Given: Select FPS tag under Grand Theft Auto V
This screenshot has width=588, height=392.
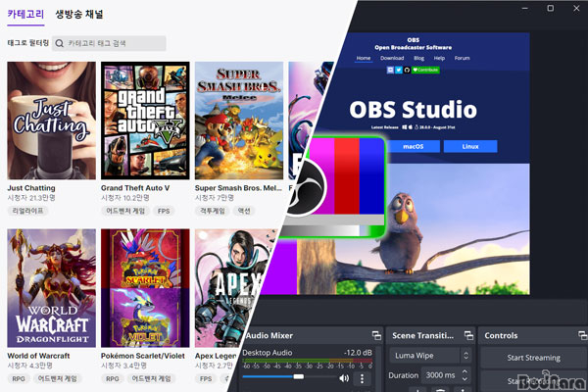Looking at the screenshot, I should click(164, 211).
